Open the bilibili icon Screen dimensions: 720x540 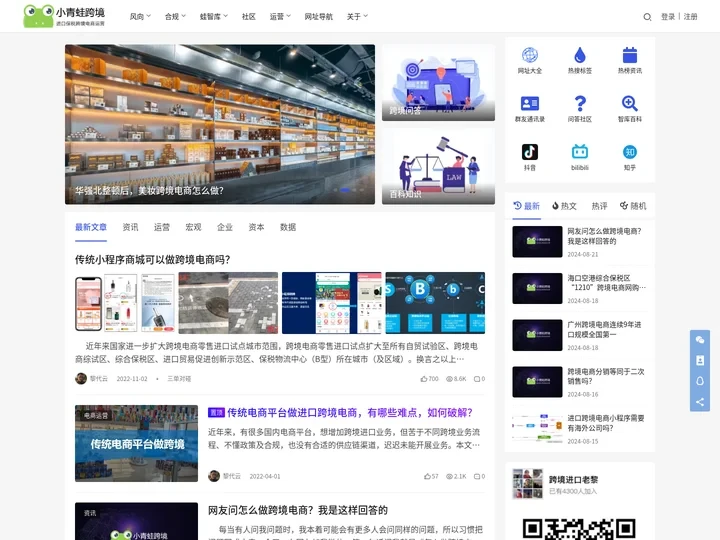click(x=580, y=152)
